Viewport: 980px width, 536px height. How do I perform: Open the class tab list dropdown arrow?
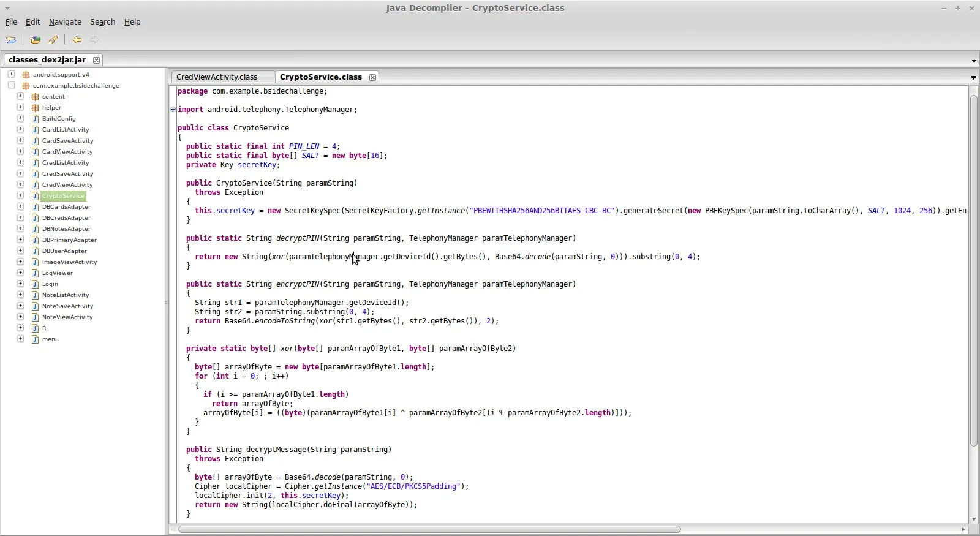click(x=973, y=78)
